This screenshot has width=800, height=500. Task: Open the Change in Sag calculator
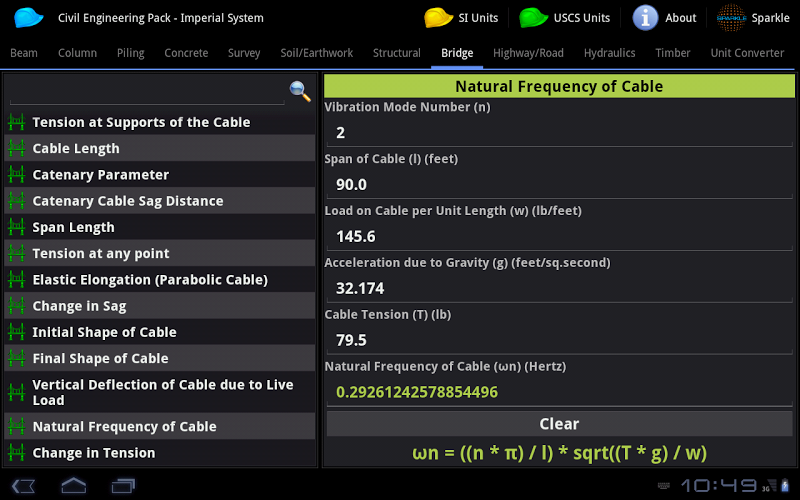[160, 306]
